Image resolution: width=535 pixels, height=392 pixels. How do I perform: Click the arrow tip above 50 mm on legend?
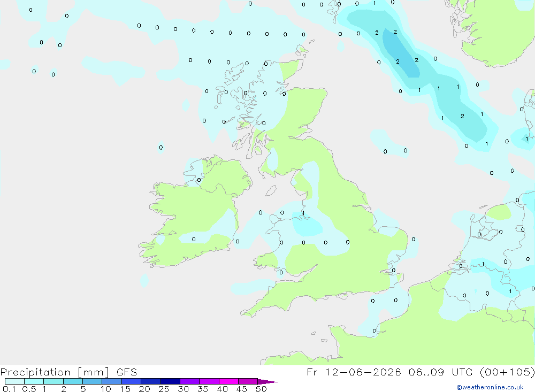pyautogui.click(x=267, y=382)
